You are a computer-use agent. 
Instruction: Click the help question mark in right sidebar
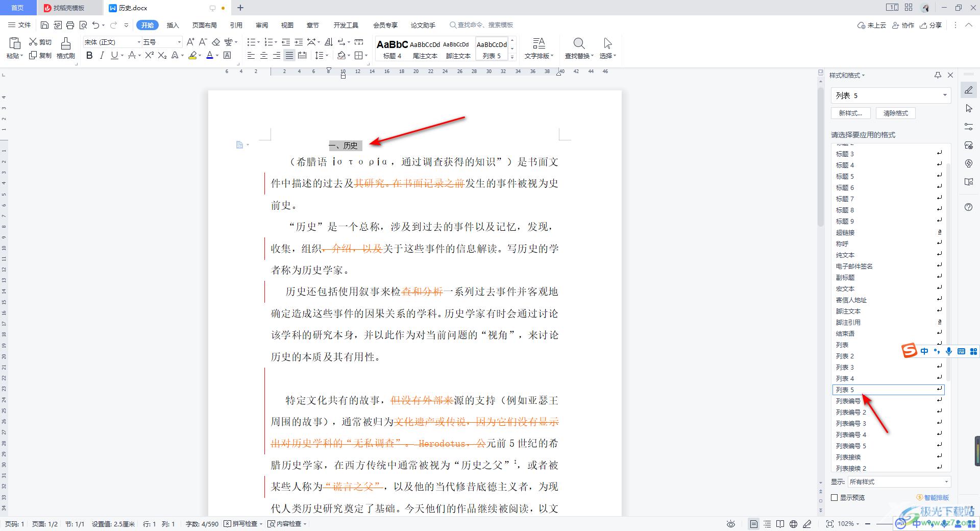coord(969,207)
